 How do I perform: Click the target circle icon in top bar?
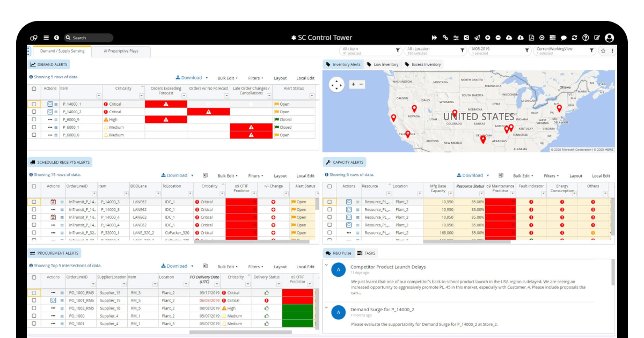coord(542,38)
